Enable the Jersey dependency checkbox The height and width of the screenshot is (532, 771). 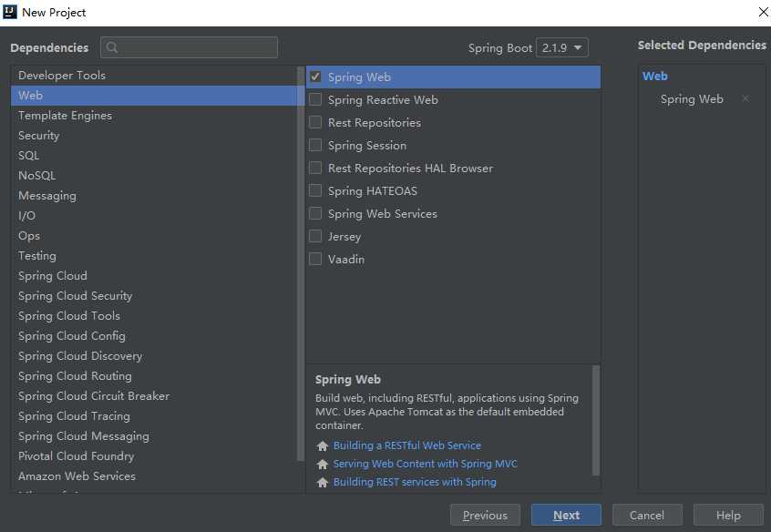[315, 237]
